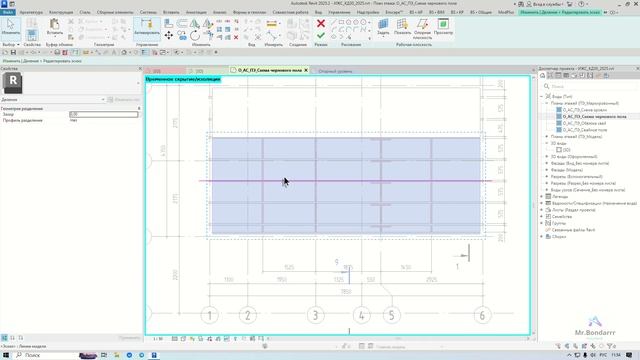Expand the Группы tree node
The image size is (640, 360).
[x=542, y=223]
